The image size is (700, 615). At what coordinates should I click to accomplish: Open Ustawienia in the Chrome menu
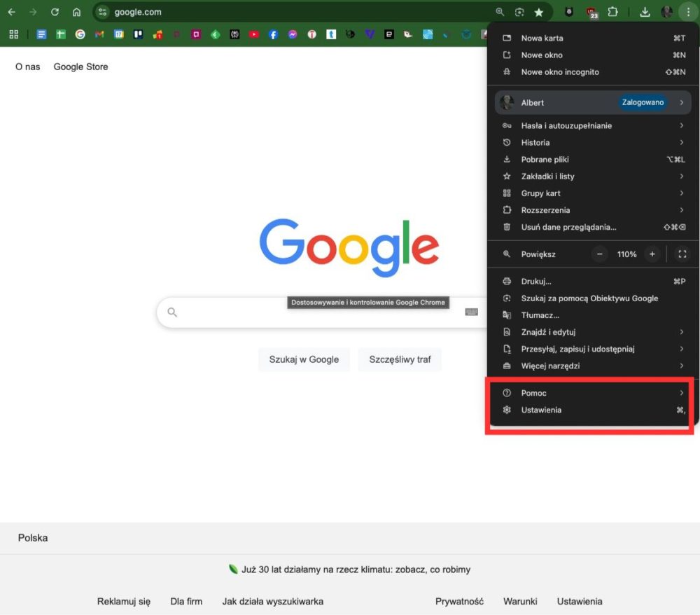(x=593, y=410)
